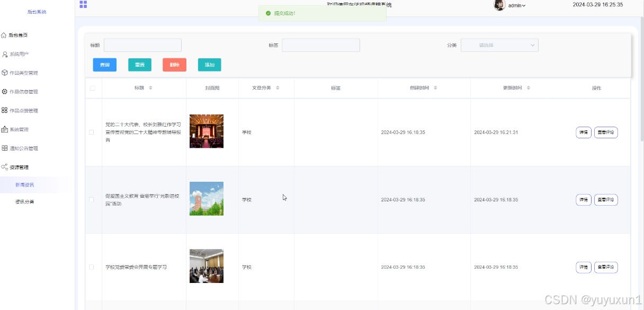This screenshot has width=644, height=310.
Task: Open 详情 for 学校党委常委会 article
Action: pyautogui.click(x=584, y=267)
